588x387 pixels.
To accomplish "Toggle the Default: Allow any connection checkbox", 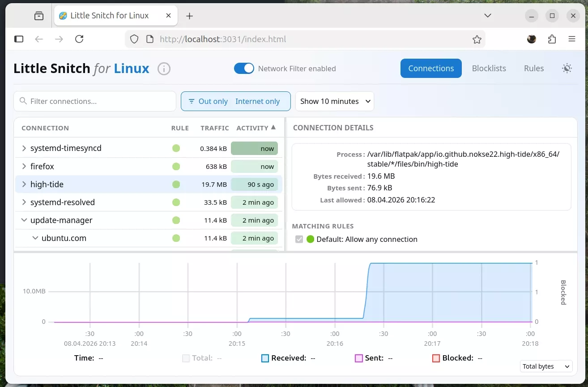I will [x=299, y=239].
